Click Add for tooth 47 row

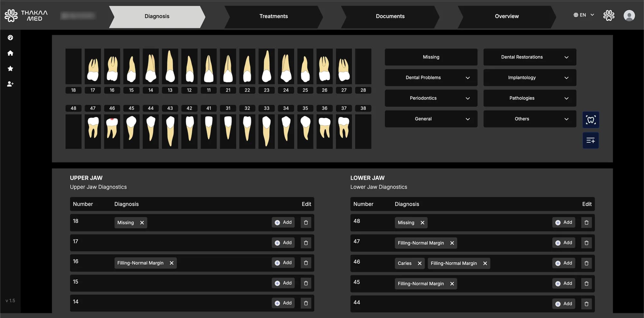[563, 243]
